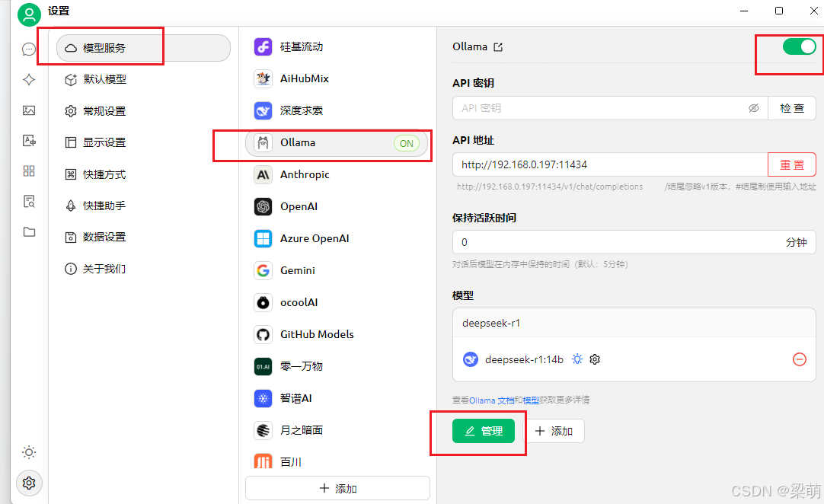The height and width of the screenshot is (504, 824).
Task: Click 添加 button next to 管理
Action: (x=554, y=431)
